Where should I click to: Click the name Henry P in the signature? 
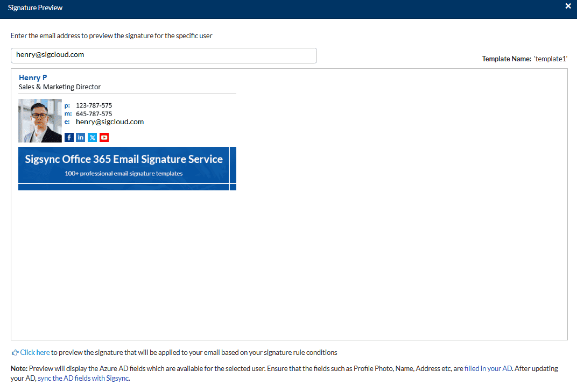pos(33,77)
